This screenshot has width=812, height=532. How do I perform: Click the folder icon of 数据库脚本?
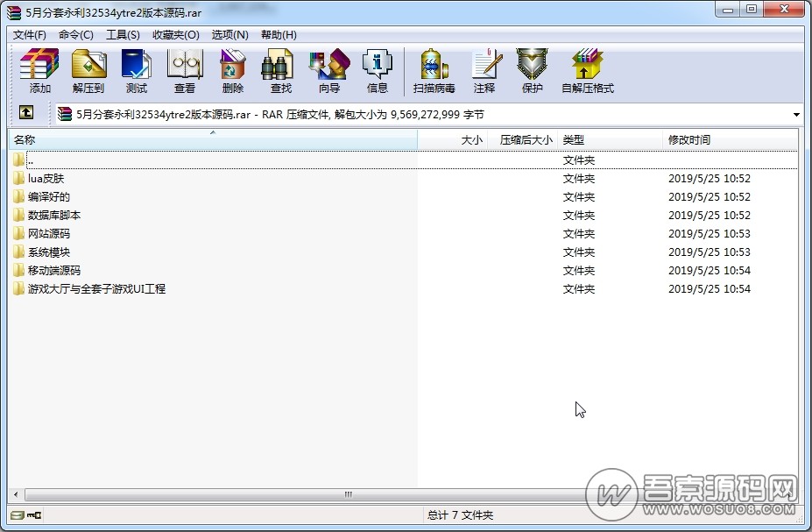coord(18,215)
